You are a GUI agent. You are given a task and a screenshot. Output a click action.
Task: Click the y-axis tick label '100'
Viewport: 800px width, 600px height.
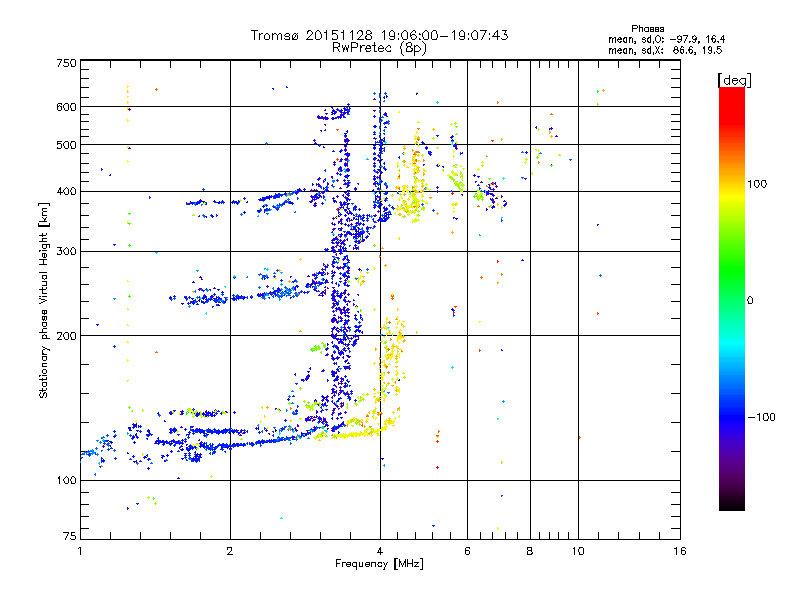tap(66, 480)
